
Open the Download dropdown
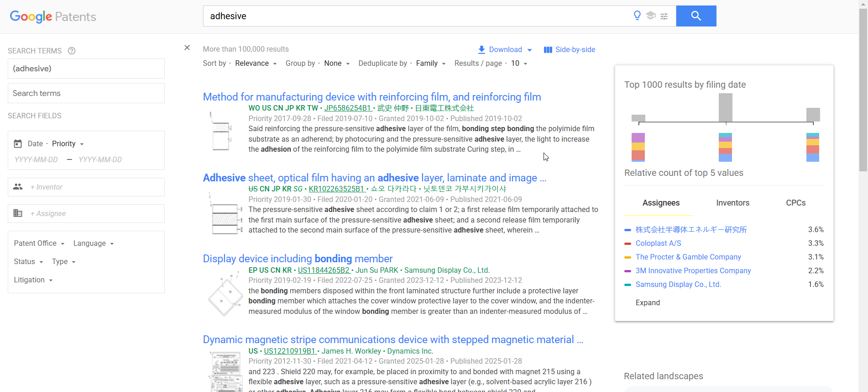point(505,49)
